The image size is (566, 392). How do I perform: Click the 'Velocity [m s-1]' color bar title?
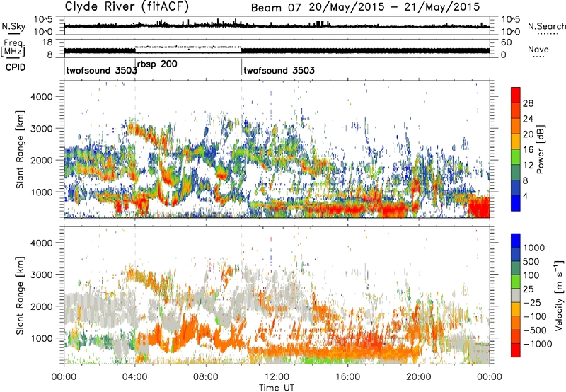click(559, 295)
